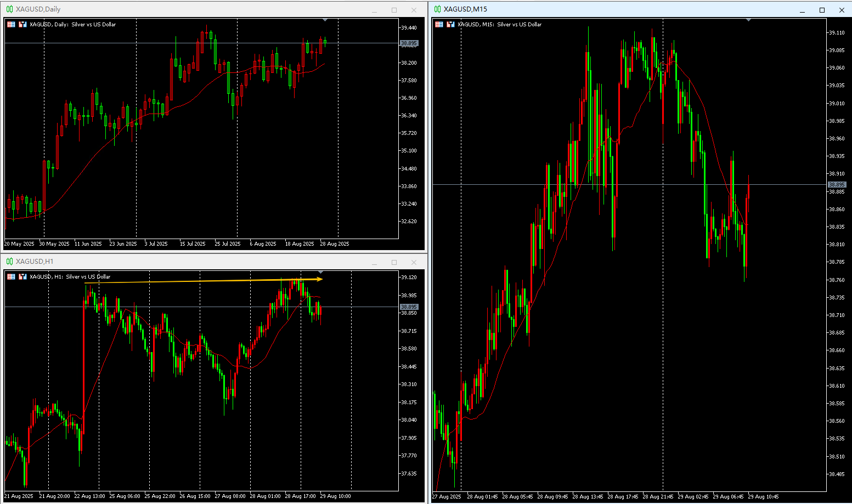Click current price tag 38.895 on Daily chart

409,43
